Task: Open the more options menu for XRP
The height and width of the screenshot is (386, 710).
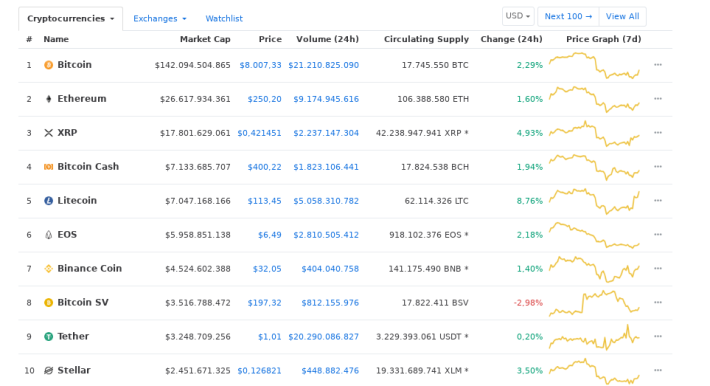Action: pos(658,133)
